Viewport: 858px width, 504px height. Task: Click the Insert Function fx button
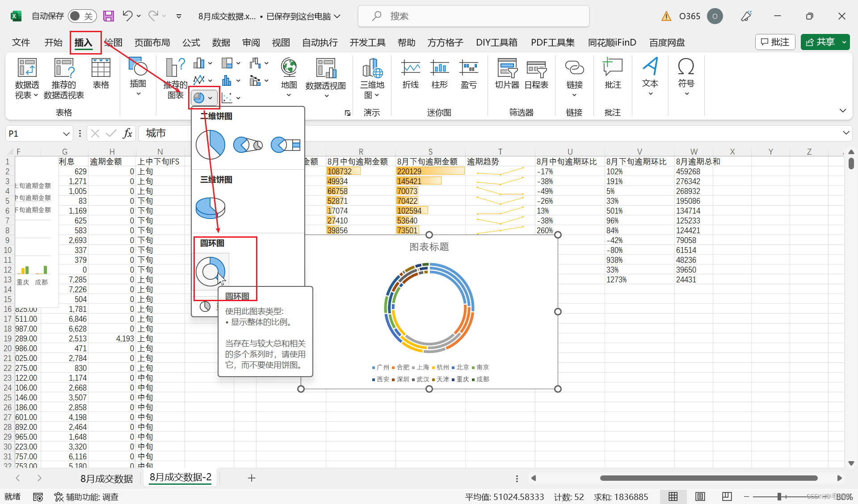click(128, 133)
